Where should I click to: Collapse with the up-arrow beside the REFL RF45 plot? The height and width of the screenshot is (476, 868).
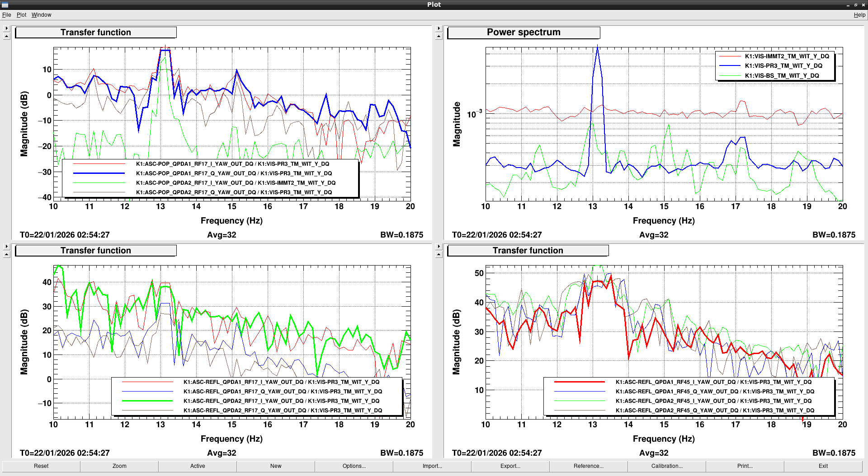(x=439, y=255)
